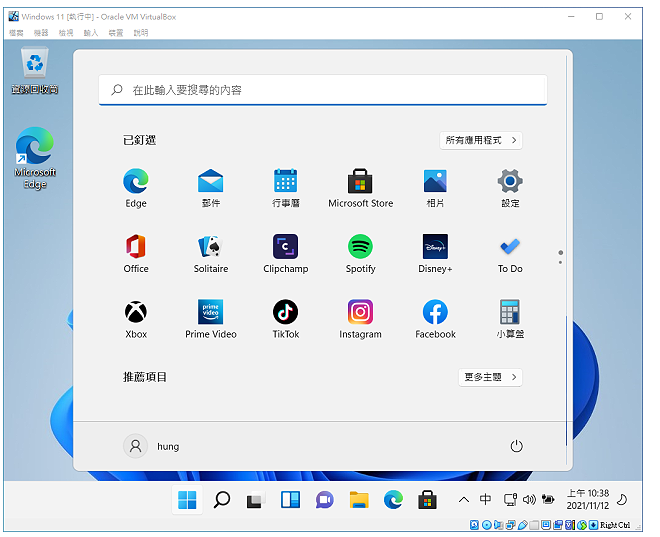Open Task View on the taskbar

tap(255, 500)
